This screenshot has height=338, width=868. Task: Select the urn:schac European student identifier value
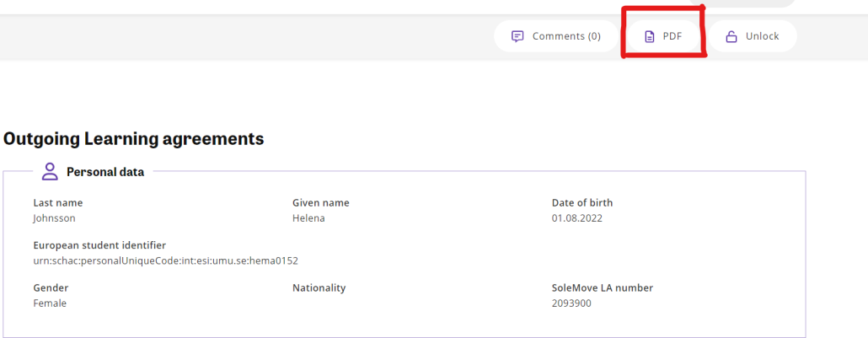[x=165, y=261]
